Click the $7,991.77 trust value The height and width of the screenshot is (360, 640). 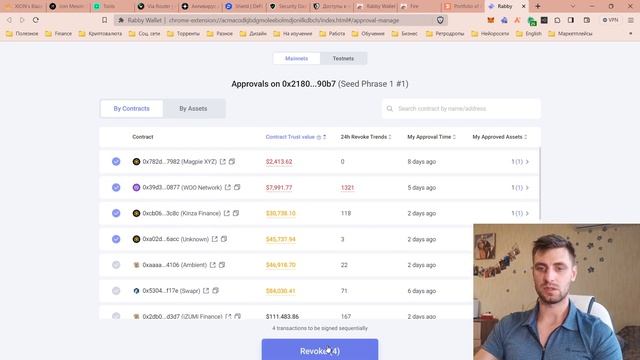pyautogui.click(x=279, y=187)
